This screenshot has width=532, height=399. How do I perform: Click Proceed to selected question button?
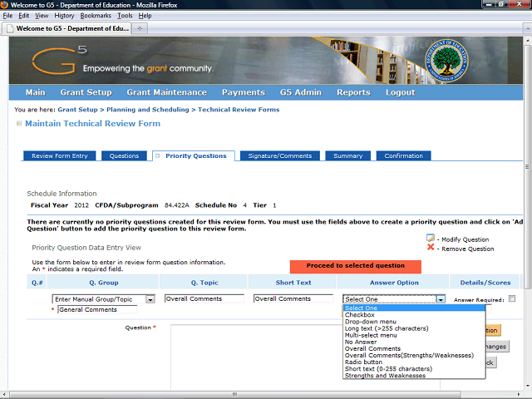(x=356, y=266)
